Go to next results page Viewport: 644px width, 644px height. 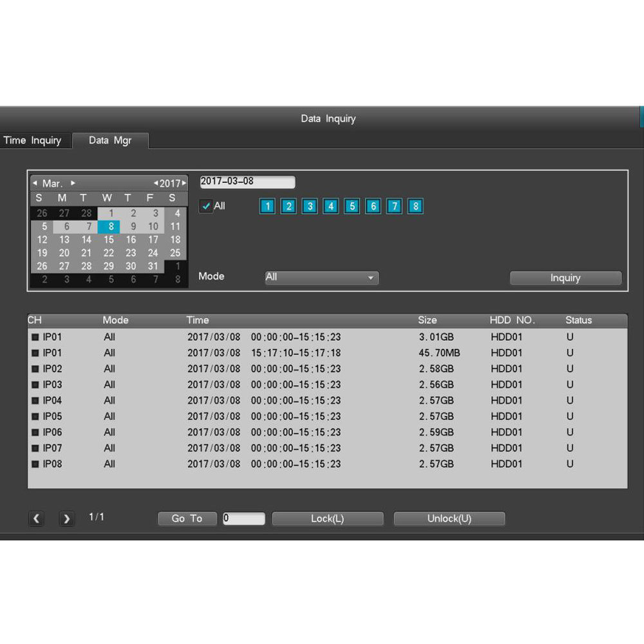[66, 518]
